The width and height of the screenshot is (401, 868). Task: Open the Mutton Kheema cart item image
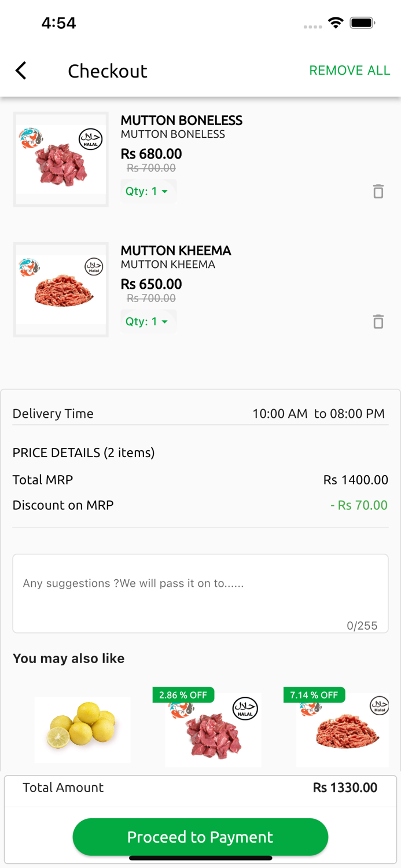(x=61, y=289)
